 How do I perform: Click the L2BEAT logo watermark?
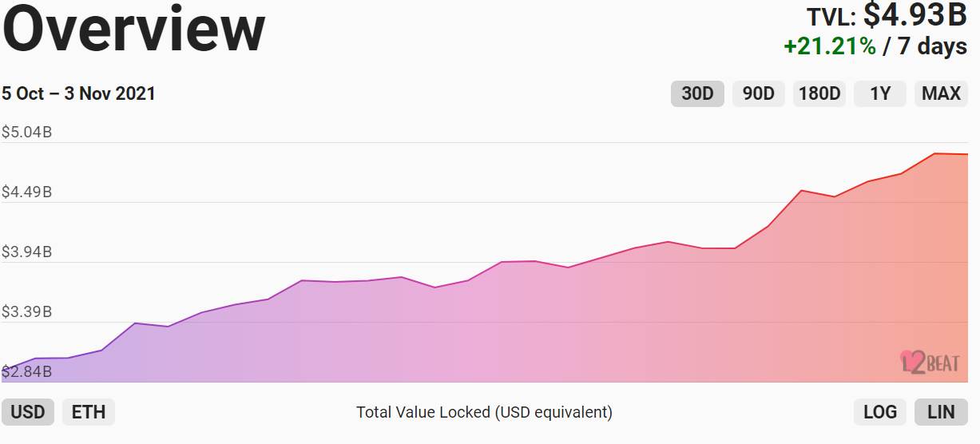pos(928,362)
